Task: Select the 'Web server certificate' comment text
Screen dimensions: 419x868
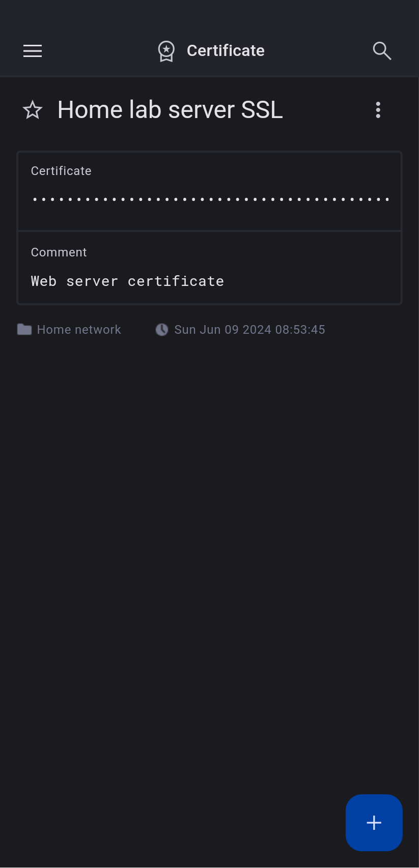Action: click(x=127, y=281)
